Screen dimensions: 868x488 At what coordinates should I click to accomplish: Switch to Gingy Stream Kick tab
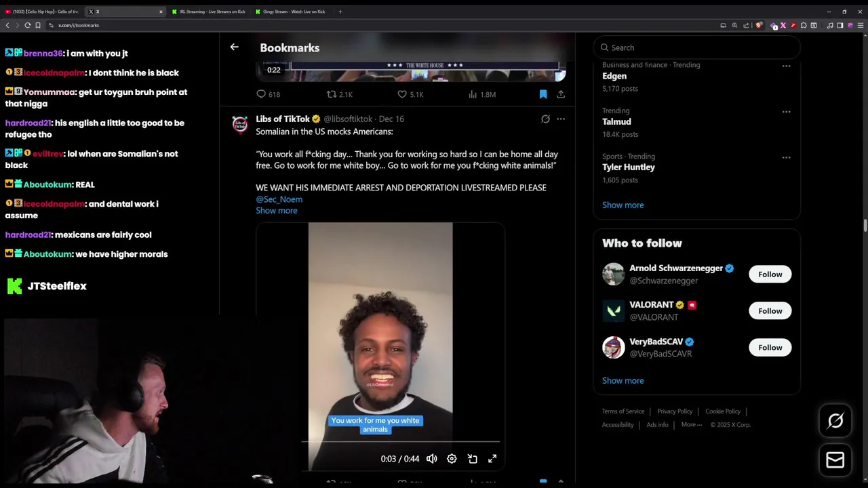pos(292,12)
